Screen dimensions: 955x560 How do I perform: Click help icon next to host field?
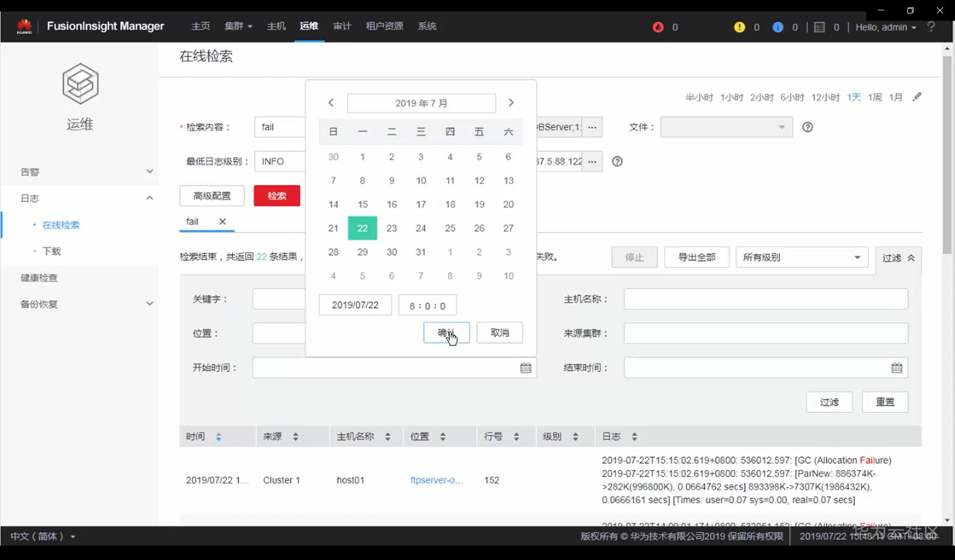pyautogui.click(x=617, y=161)
